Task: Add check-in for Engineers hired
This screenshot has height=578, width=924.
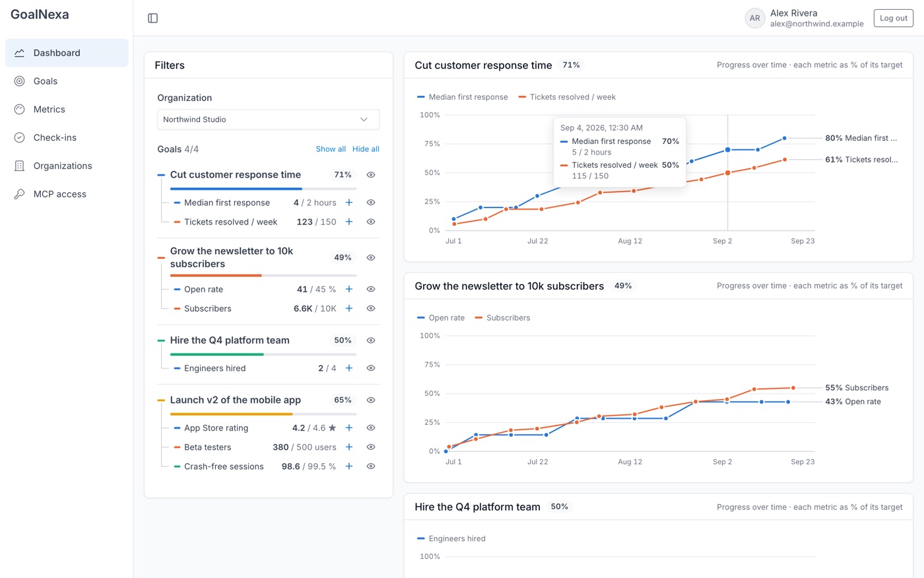Action: 349,368
